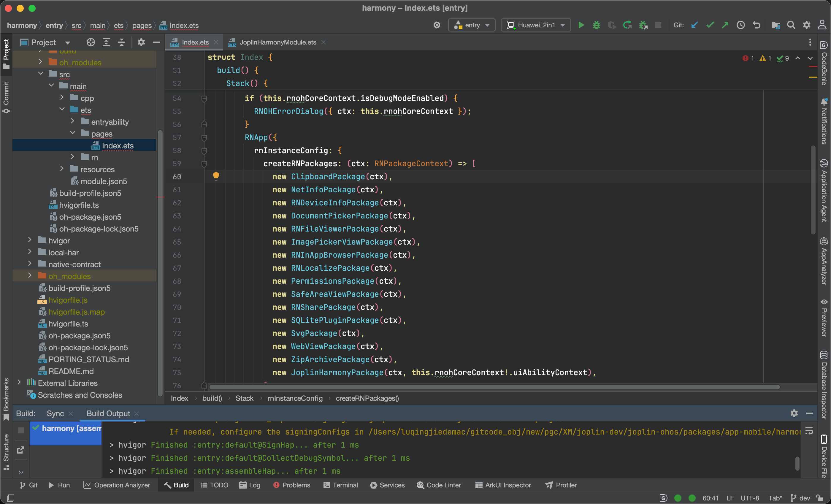Toggle the Bookmarks tool window stripe button
The height and width of the screenshot is (504, 831).
6,399
